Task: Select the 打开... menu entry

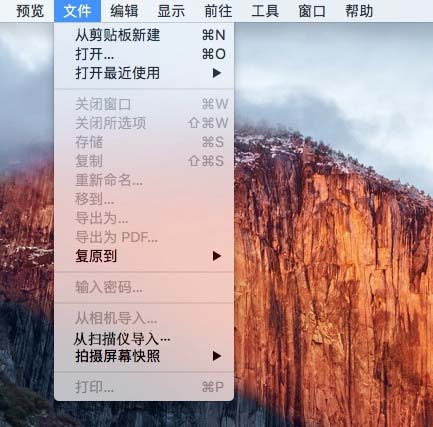Action: (x=144, y=54)
